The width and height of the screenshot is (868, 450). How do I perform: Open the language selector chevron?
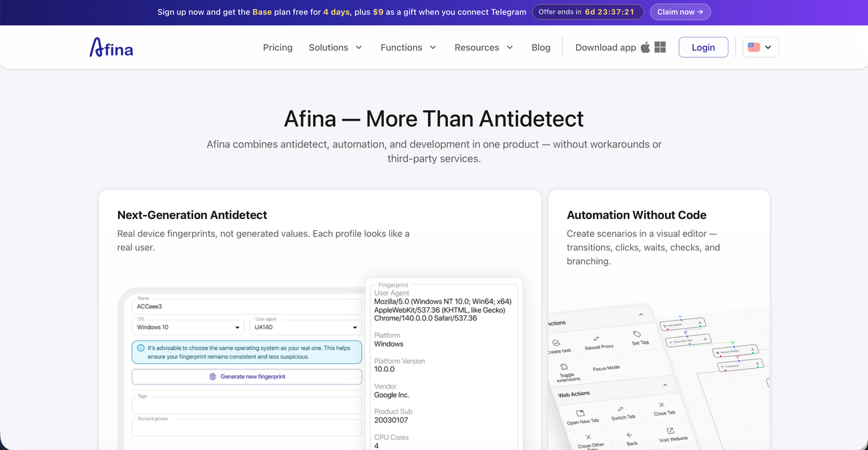pyautogui.click(x=768, y=47)
